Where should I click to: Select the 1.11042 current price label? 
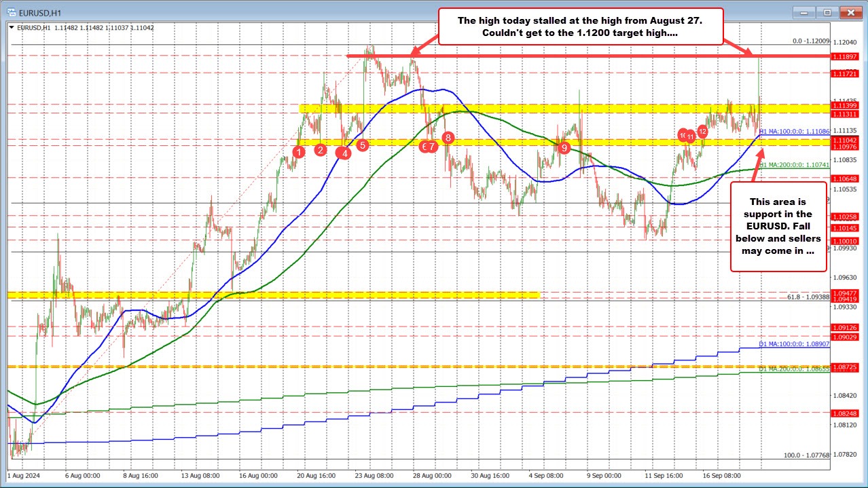coord(844,139)
